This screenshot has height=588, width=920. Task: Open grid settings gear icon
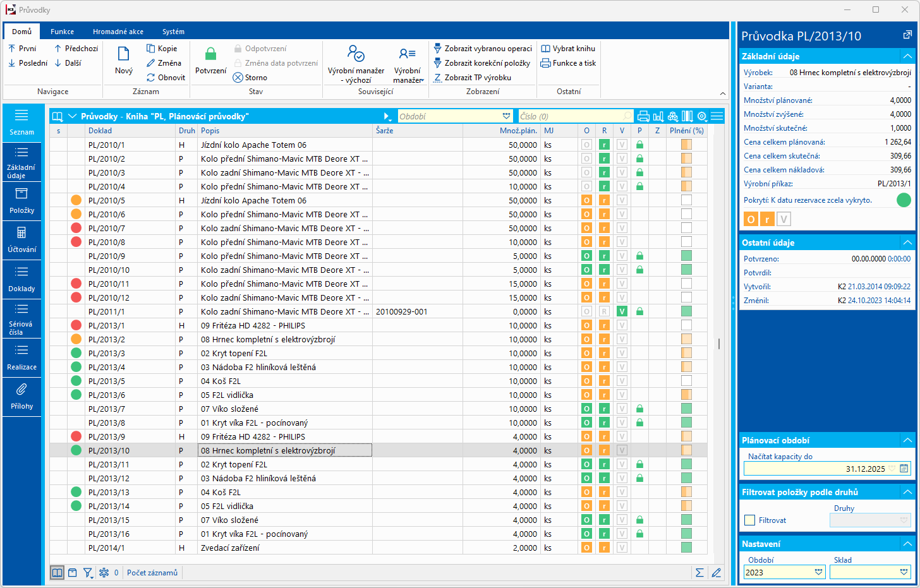[702, 116]
